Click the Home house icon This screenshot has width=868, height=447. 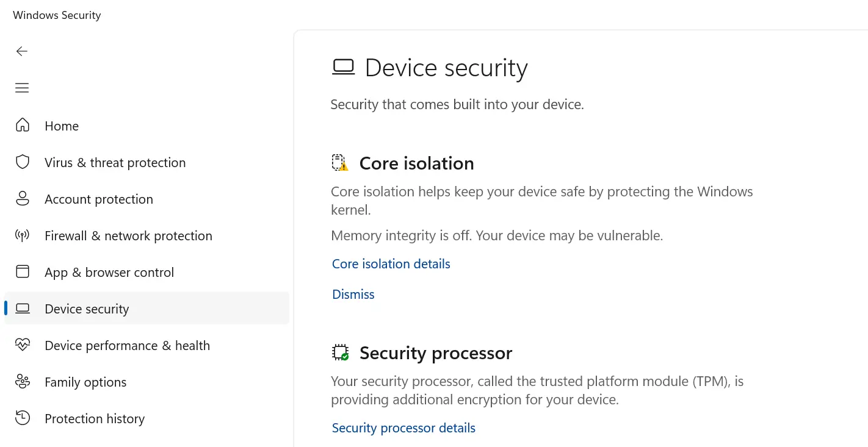(23, 126)
